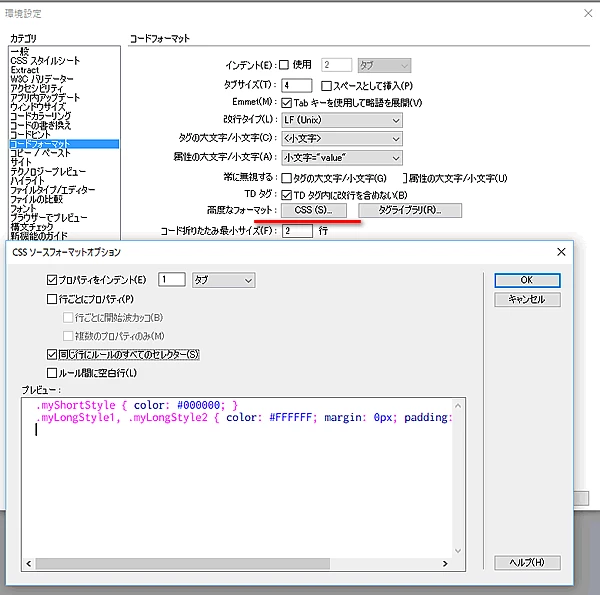This screenshot has height=595, width=600.
Task: Select コピー / ペースト category
Action: tap(40, 153)
